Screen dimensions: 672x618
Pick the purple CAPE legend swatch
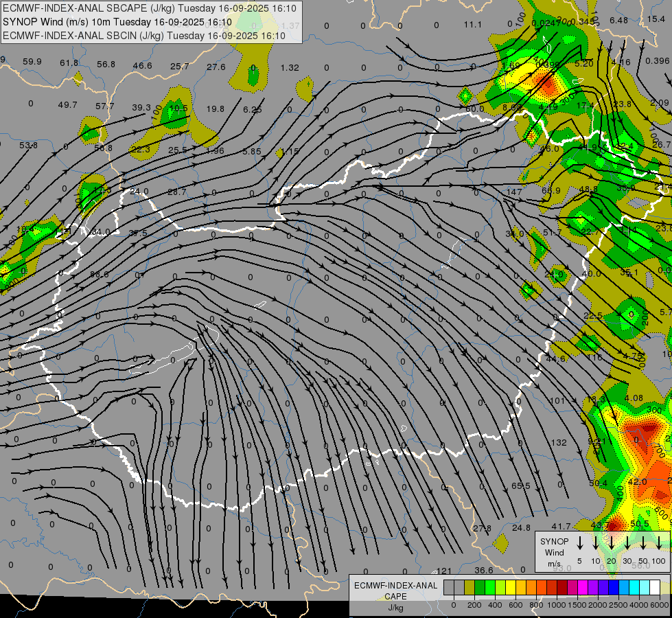(592, 588)
